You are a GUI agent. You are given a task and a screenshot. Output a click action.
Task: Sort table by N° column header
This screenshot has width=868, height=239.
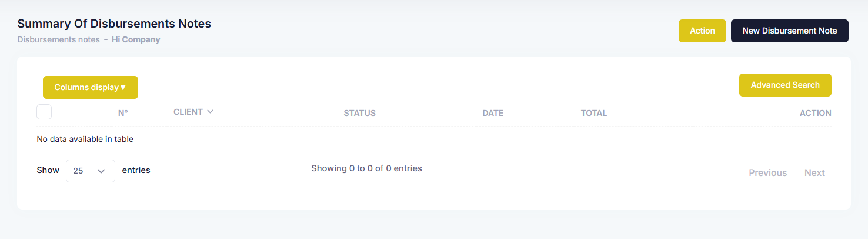pyautogui.click(x=123, y=113)
